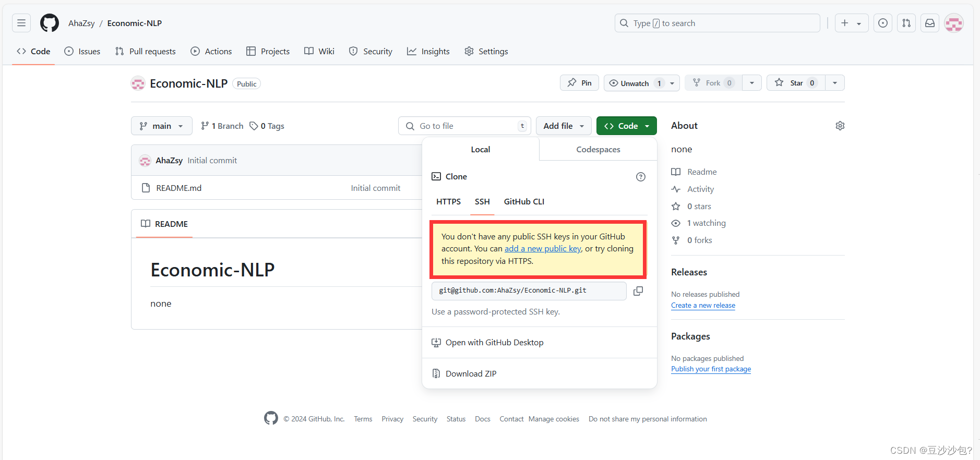The height and width of the screenshot is (460, 980).
Task: Click the Download ZIP icon
Action: 436,373
